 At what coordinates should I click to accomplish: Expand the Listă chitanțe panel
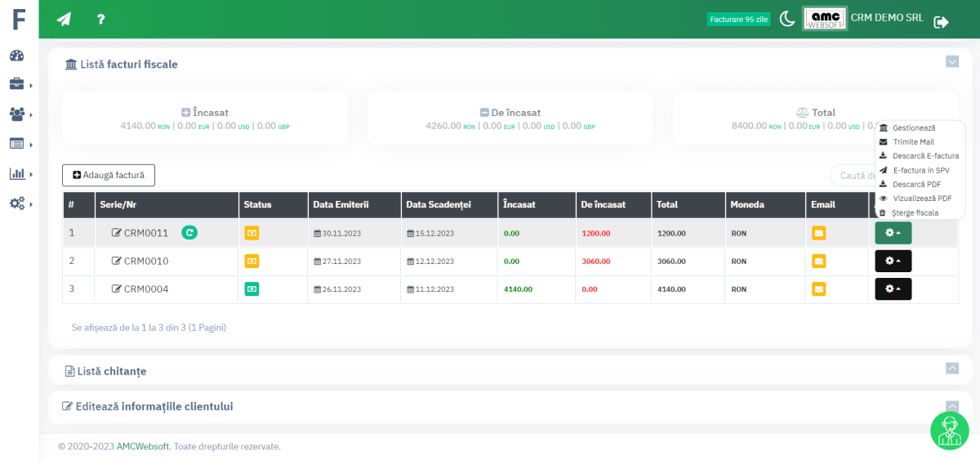tap(951, 369)
